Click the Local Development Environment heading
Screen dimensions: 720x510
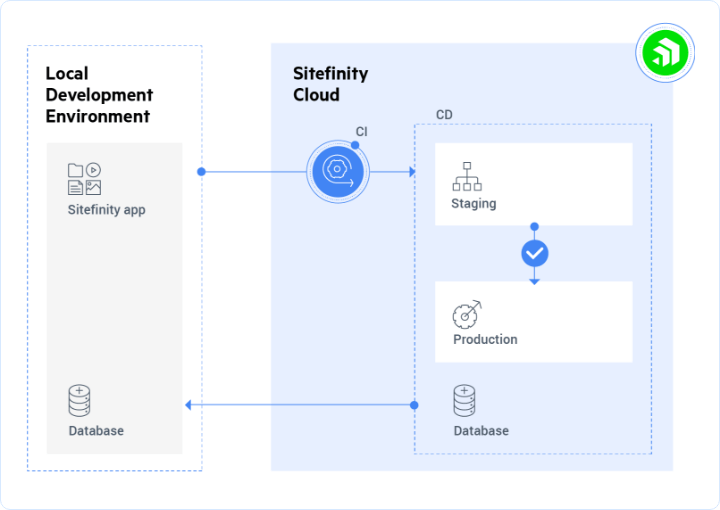[99, 94]
